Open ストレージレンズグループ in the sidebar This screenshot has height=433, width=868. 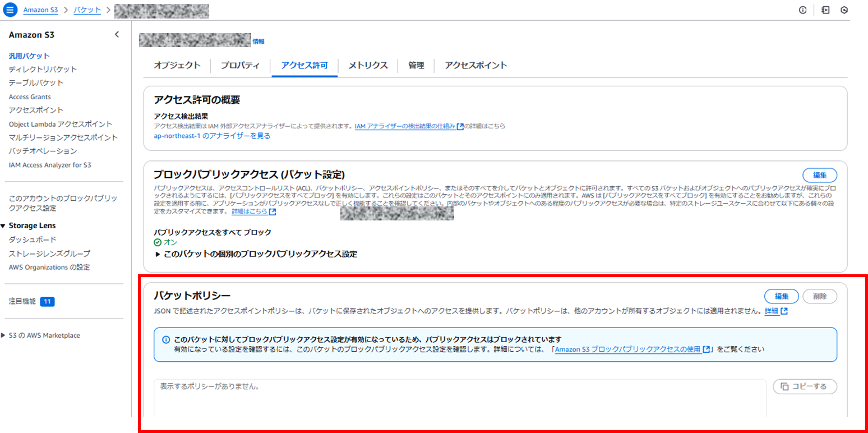pos(49,254)
